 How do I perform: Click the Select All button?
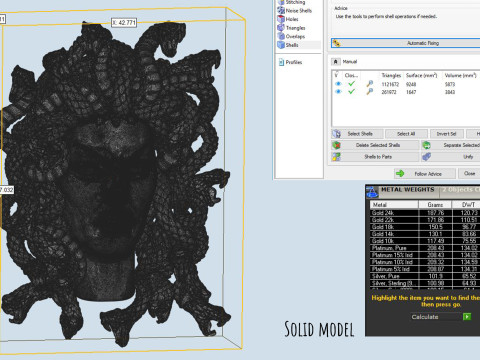406,134
